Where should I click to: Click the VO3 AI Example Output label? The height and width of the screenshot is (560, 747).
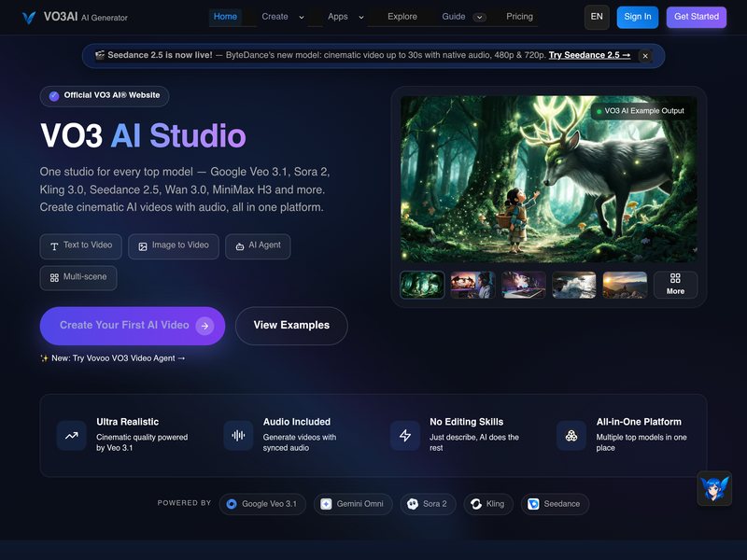[x=641, y=111]
